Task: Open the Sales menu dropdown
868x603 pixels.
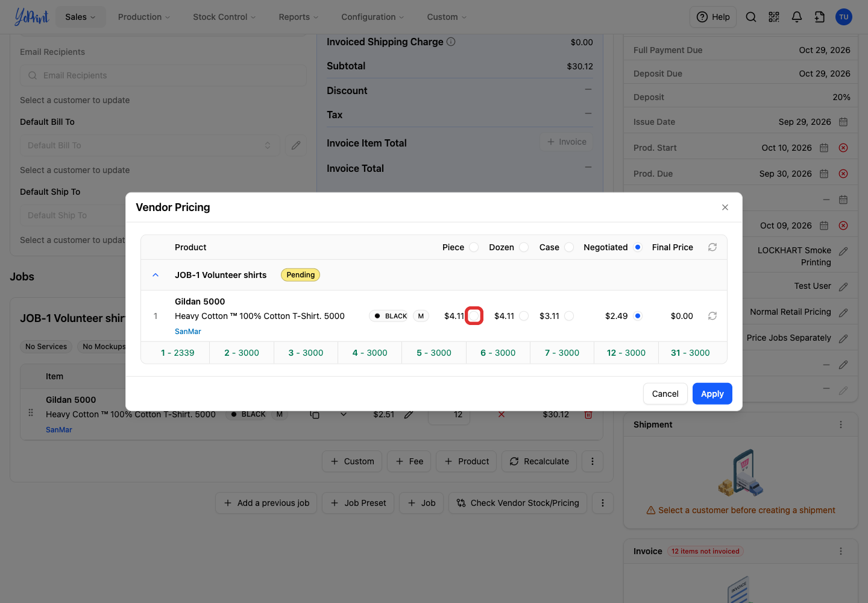Action: 81,17
